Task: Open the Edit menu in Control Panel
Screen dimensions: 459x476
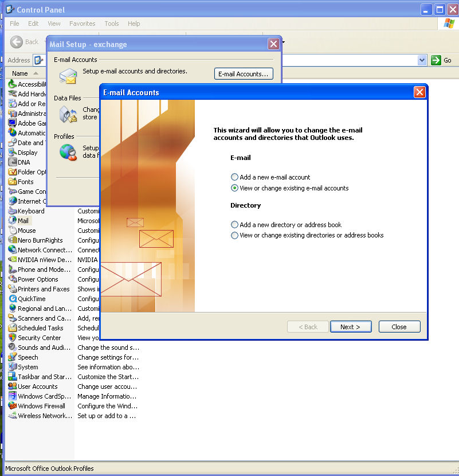Action: pos(33,24)
